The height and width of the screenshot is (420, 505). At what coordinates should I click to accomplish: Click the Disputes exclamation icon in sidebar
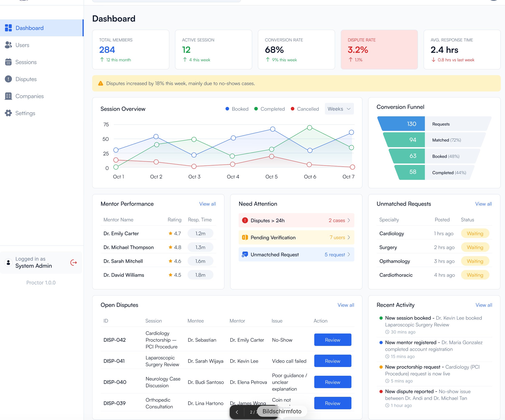pyautogui.click(x=8, y=79)
